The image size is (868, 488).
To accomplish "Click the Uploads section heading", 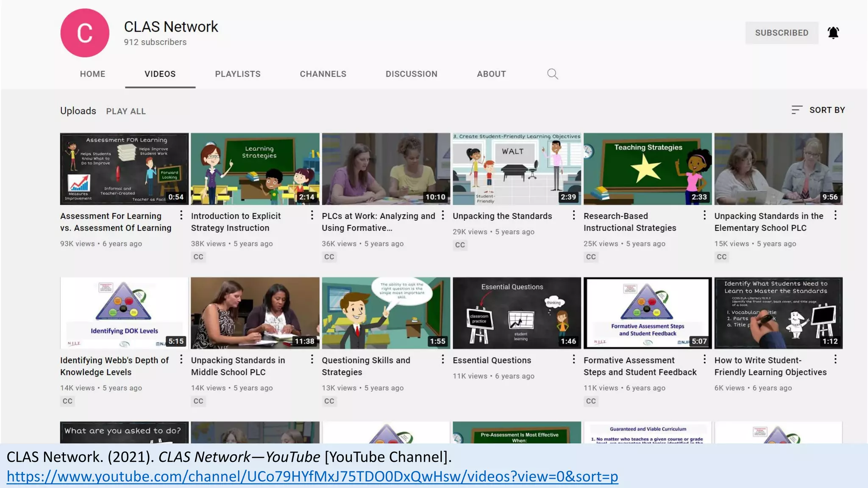I will [x=78, y=111].
